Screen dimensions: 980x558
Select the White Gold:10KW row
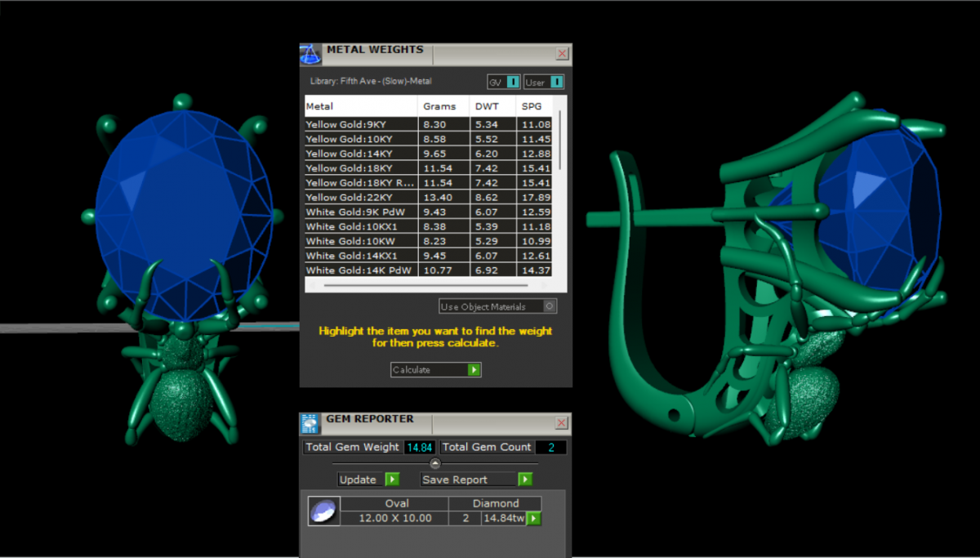[359, 241]
